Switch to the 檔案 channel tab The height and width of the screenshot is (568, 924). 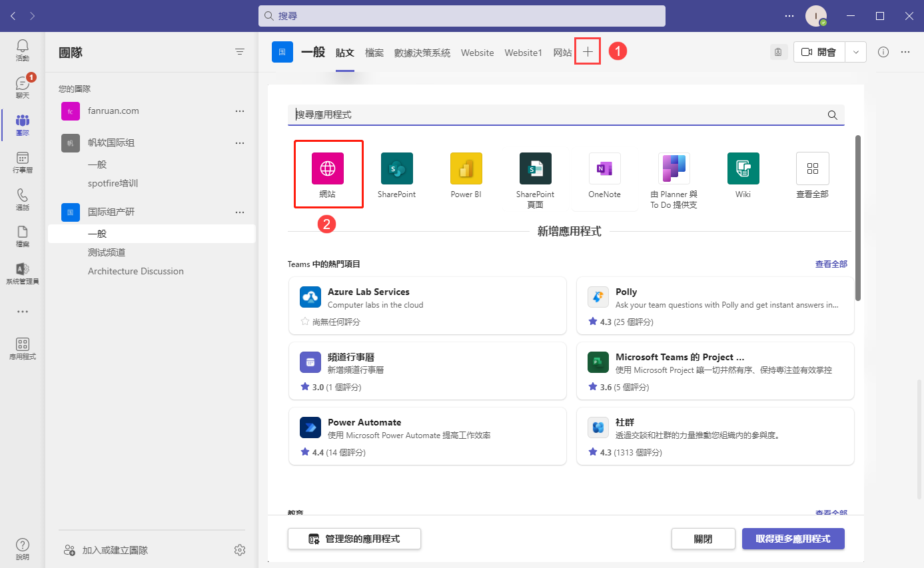(374, 52)
